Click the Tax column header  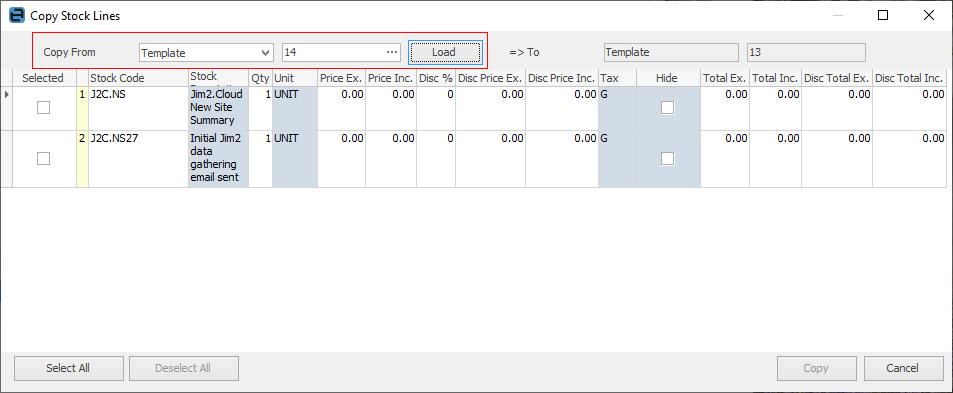(x=618, y=78)
